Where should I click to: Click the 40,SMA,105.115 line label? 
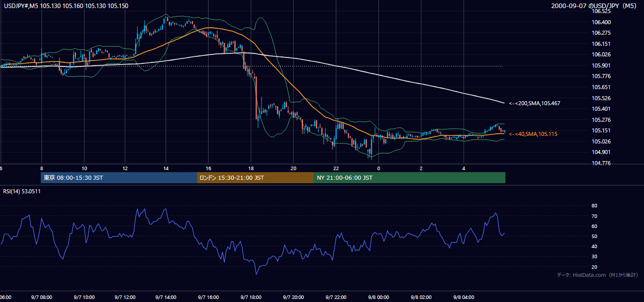point(533,134)
